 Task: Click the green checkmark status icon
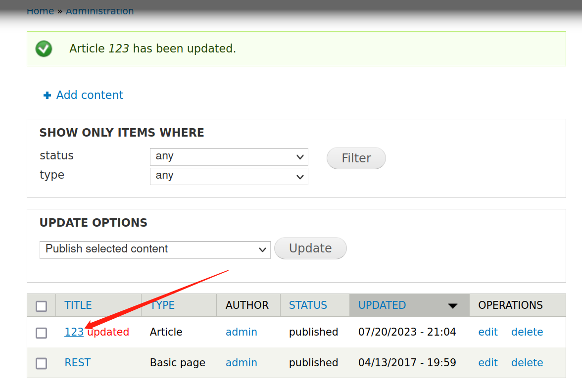tap(44, 49)
